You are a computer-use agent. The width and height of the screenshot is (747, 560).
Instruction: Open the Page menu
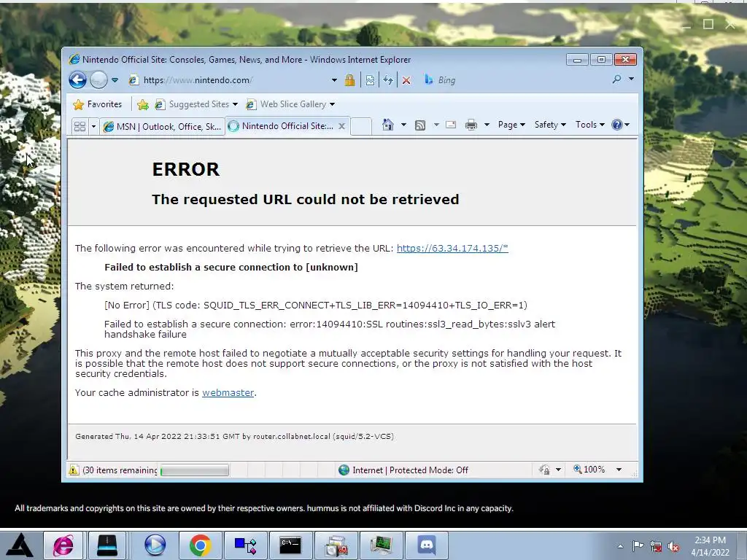511,125
